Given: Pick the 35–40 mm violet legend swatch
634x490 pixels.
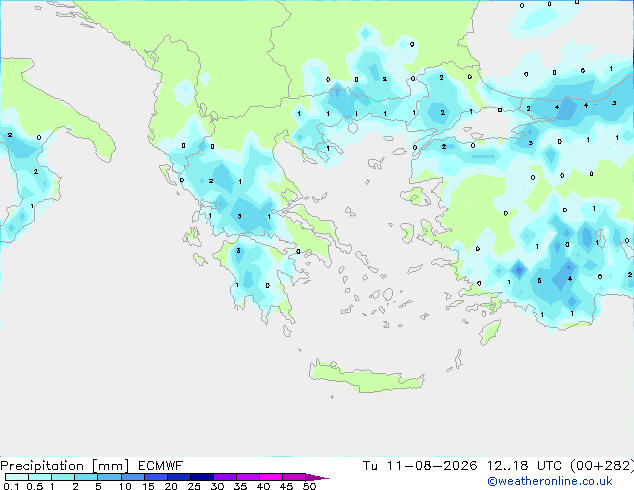Looking at the screenshot, I should point(247,477).
